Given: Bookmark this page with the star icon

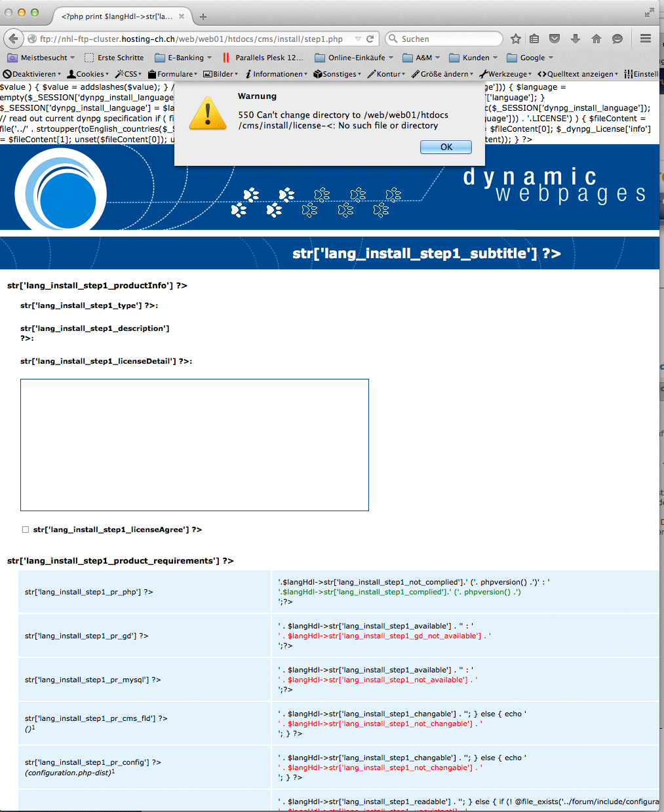Looking at the screenshot, I should coord(516,39).
